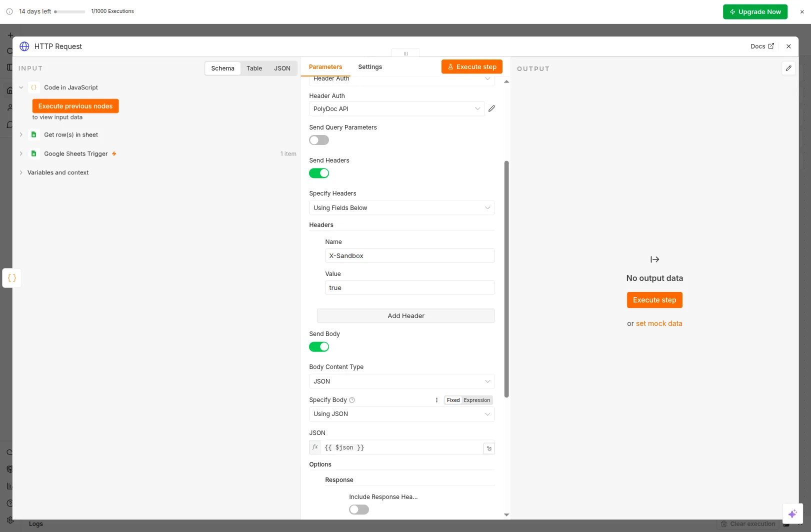Switch to the Schema view tab
Image resolution: width=811 pixels, height=532 pixels.
pyautogui.click(x=222, y=68)
